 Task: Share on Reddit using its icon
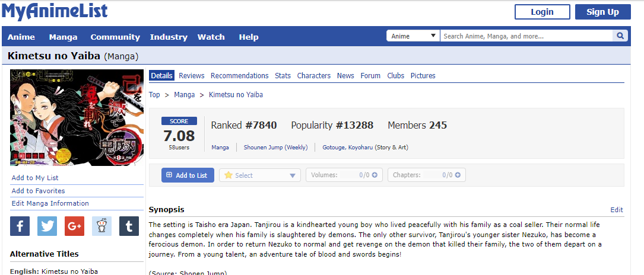click(x=101, y=226)
